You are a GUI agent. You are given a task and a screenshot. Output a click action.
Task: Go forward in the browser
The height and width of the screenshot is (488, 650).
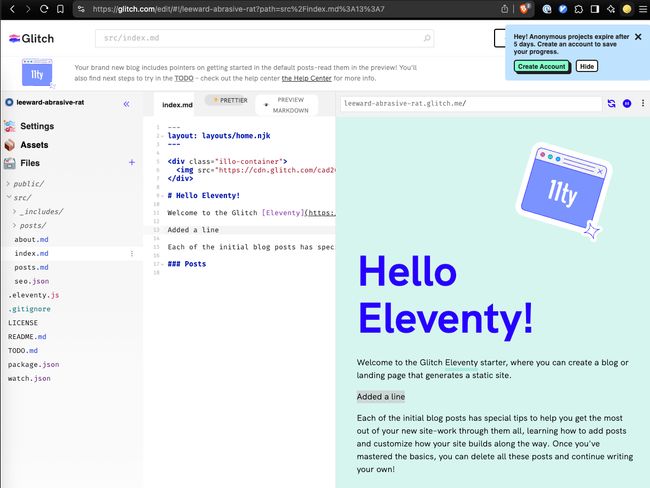coord(28,9)
